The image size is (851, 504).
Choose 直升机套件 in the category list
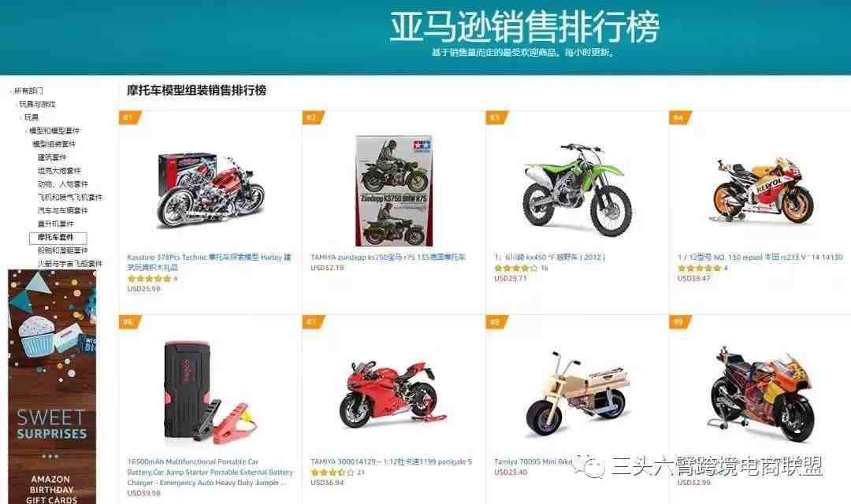click(55, 224)
